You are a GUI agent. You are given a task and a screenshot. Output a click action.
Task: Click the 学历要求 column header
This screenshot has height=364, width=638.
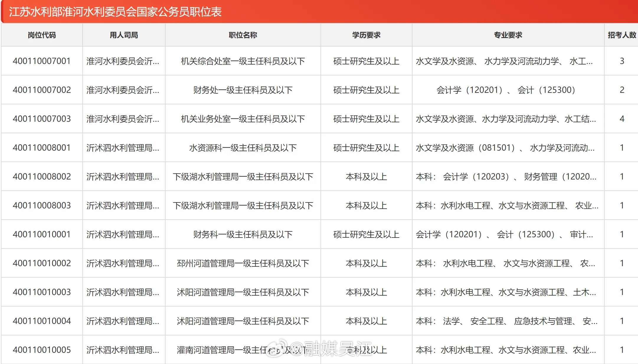366,35
